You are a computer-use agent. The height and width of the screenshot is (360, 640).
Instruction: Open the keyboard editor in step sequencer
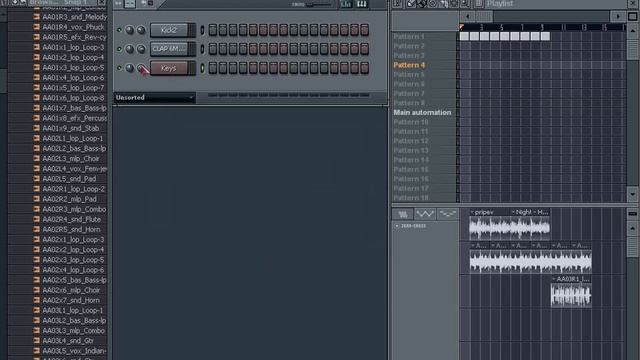point(362,4)
